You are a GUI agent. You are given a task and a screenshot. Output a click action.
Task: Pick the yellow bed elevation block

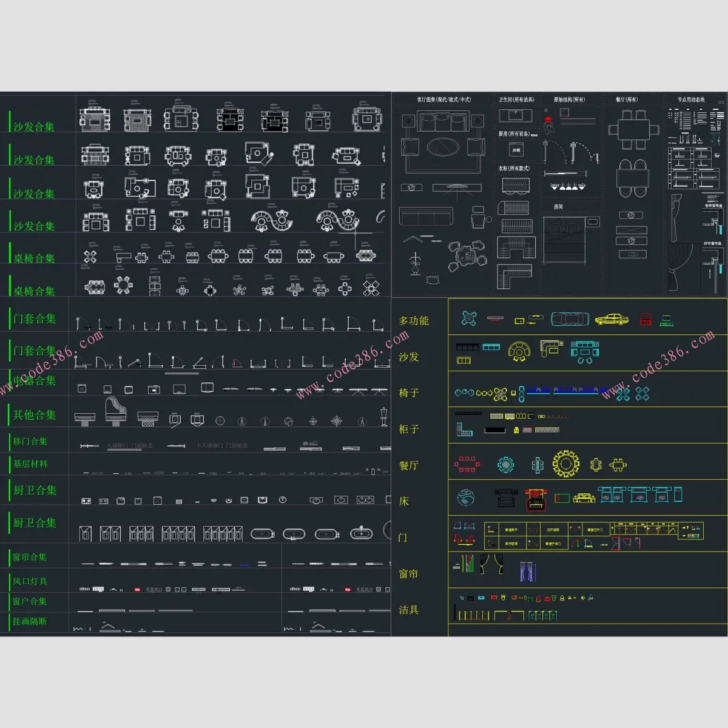[x=584, y=498]
